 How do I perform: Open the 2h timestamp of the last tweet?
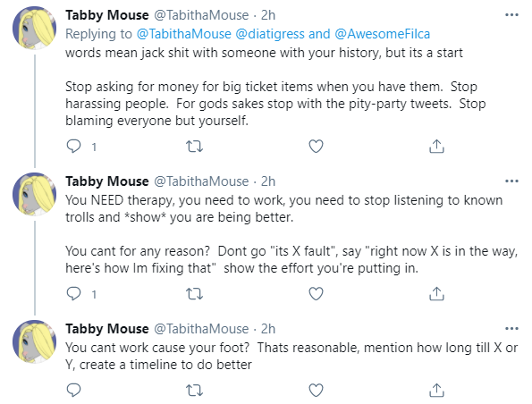(267, 329)
